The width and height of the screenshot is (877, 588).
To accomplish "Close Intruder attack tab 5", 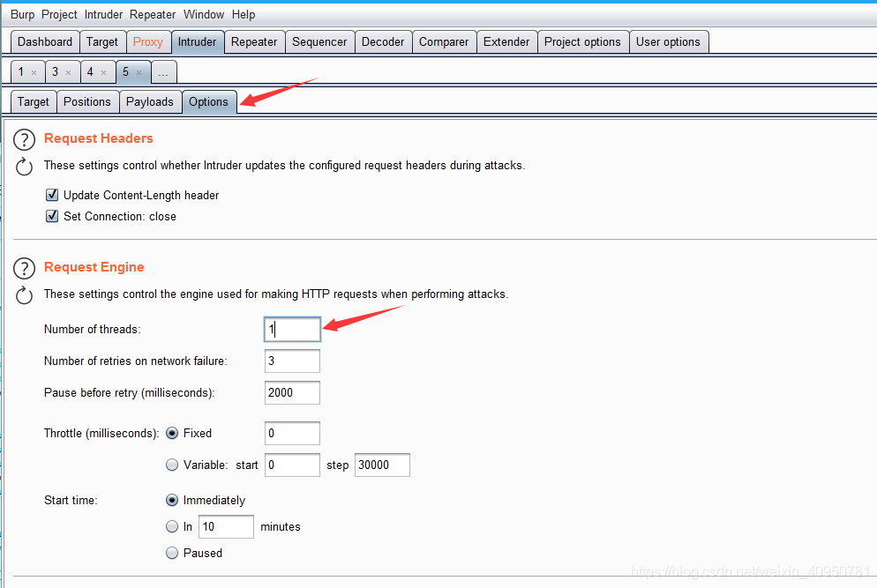I will pyautogui.click(x=139, y=72).
